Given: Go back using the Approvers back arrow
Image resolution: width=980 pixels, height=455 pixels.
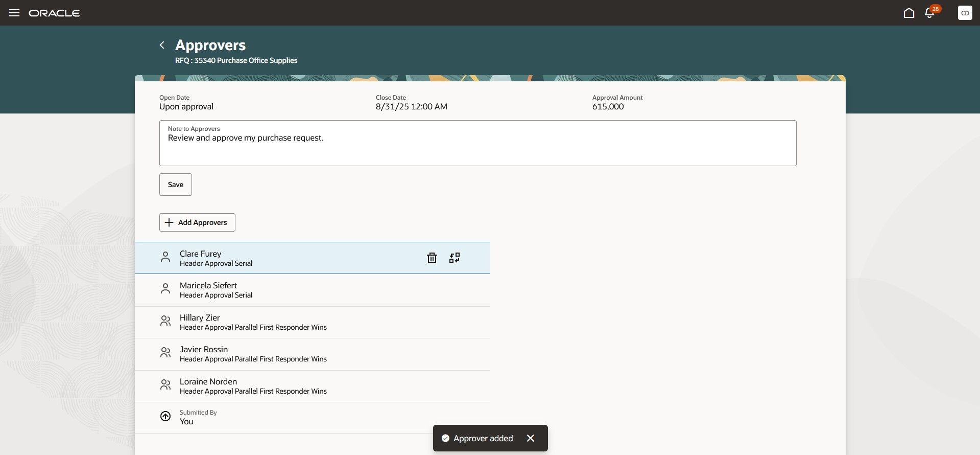Looking at the screenshot, I should [x=162, y=45].
